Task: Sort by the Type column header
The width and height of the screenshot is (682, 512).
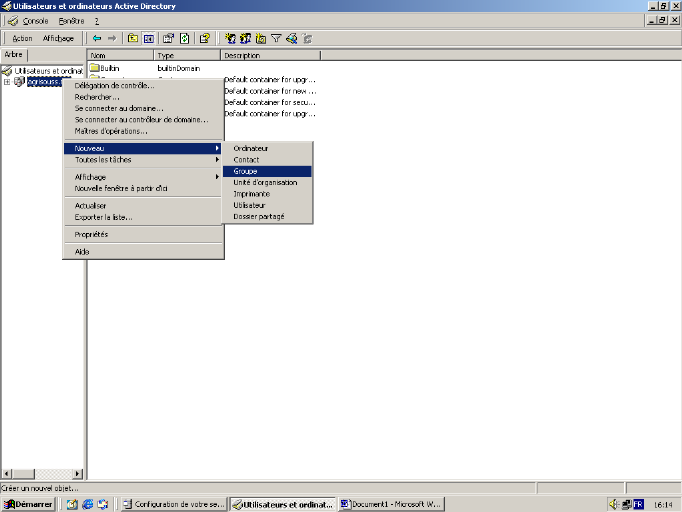Action: pos(187,55)
